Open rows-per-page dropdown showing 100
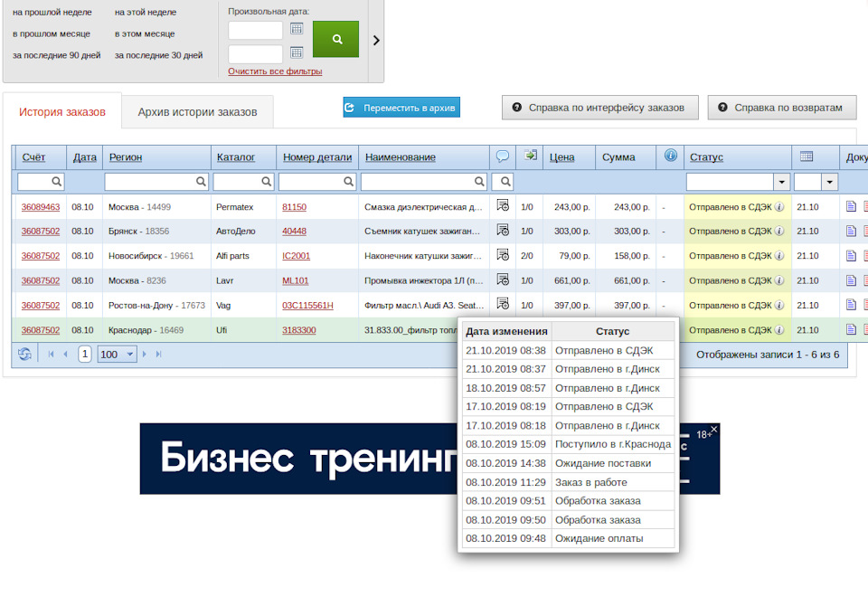 coord(117,354)
